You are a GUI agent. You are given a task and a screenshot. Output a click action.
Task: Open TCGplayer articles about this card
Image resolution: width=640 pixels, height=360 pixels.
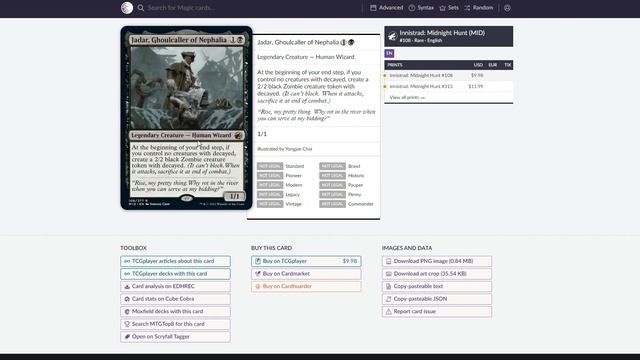pos(176,261)
